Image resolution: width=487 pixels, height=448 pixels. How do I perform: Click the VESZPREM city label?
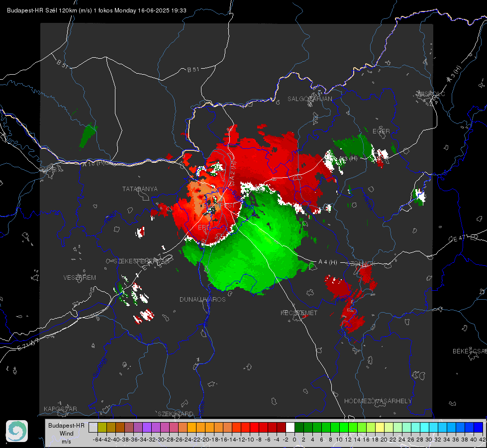pos(80,277)
